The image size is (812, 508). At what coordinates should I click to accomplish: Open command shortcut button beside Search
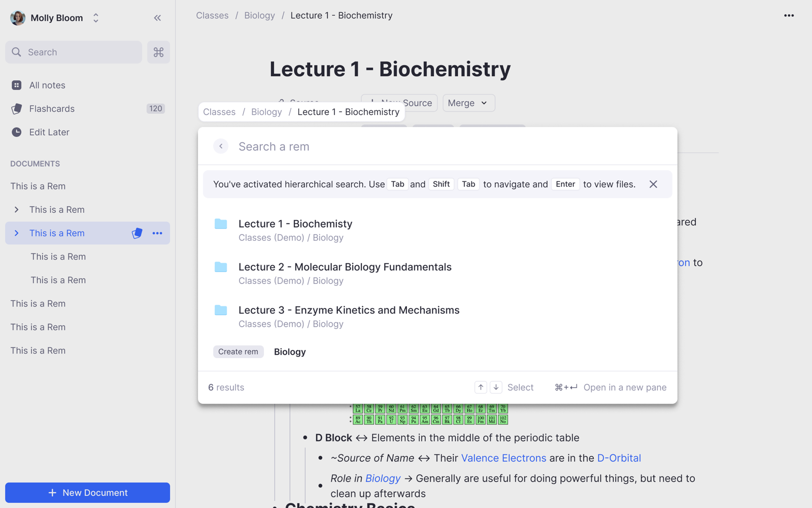click(x=158, y=52)
